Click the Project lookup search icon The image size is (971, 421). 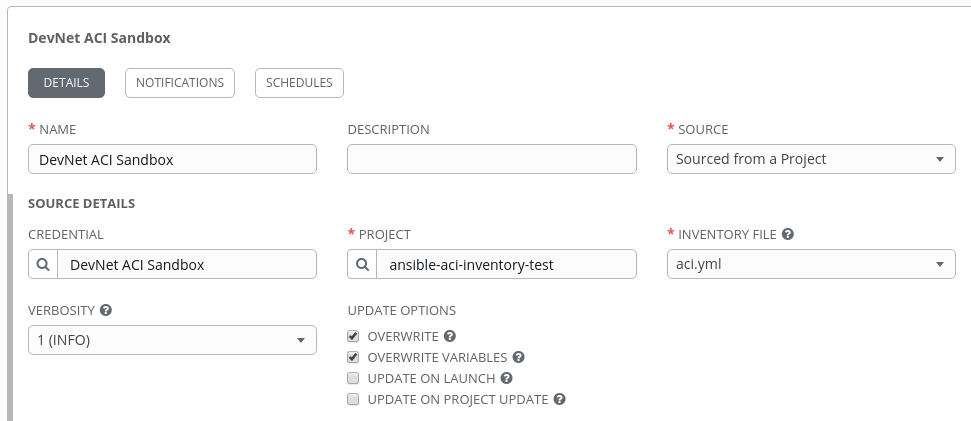click(362, 264)
